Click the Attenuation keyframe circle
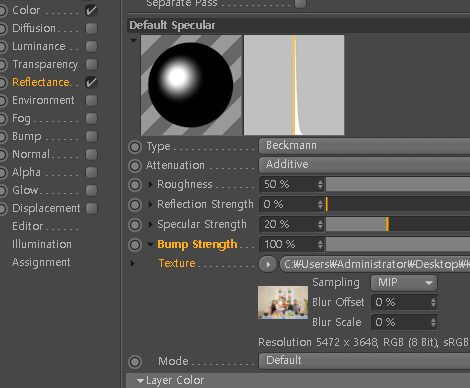470x388 pixels. click(135, 166)
